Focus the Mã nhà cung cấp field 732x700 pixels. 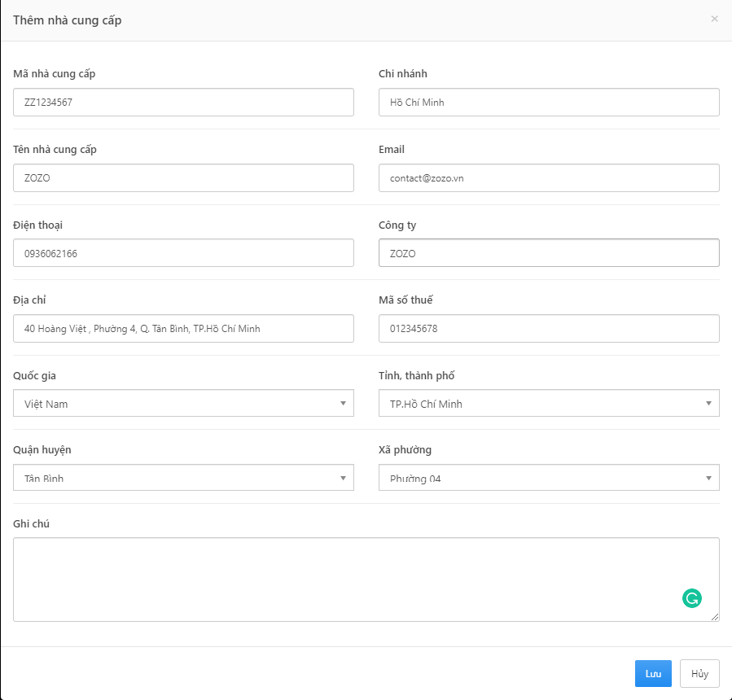point(183,103)
